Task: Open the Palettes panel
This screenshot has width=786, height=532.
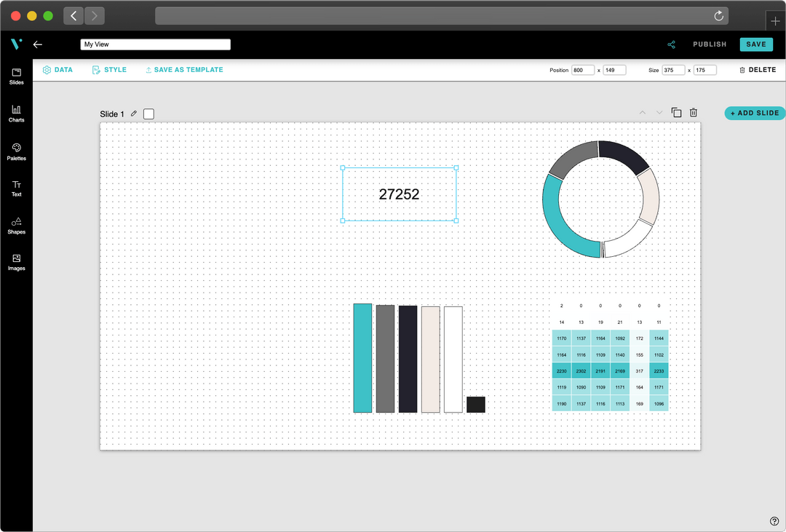Action: [x=15, y=151]
